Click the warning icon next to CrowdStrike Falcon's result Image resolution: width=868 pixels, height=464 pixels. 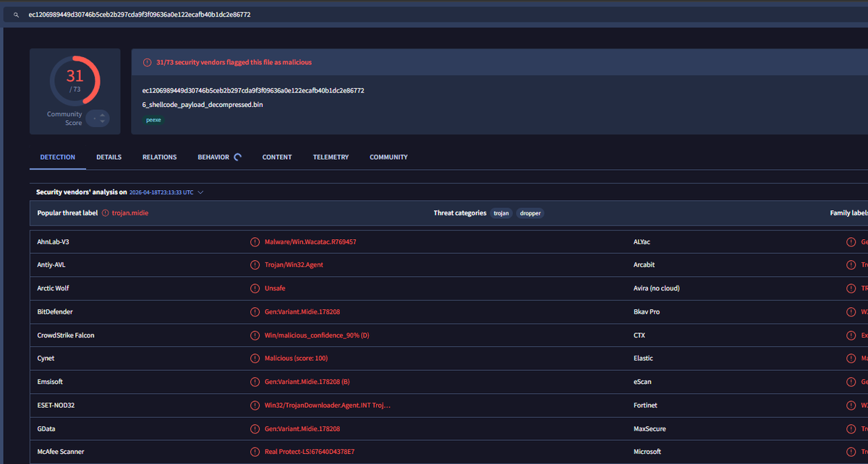click(x=255, y=335)
